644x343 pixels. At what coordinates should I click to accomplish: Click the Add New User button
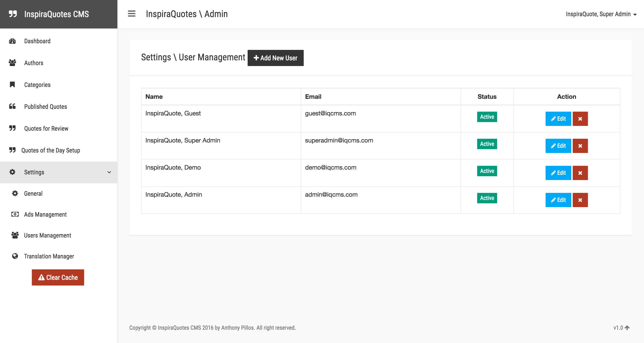pos(275,58)
